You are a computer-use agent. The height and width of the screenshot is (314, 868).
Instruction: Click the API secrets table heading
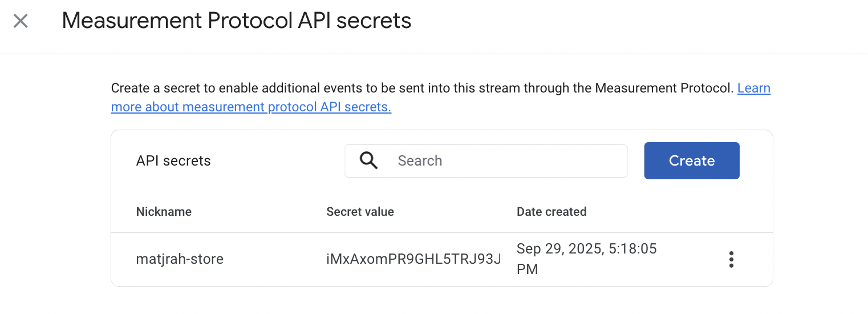pos(173,161)
